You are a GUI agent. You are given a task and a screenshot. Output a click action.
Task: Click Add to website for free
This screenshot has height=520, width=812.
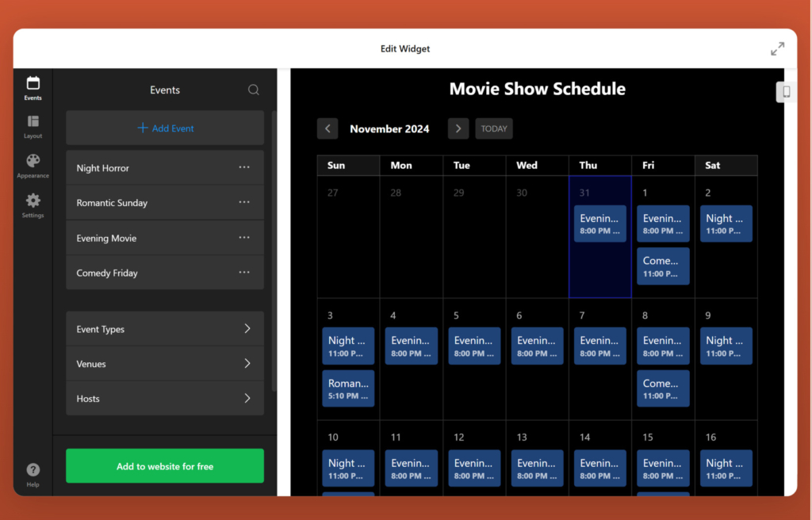click(x=164, y=466)
